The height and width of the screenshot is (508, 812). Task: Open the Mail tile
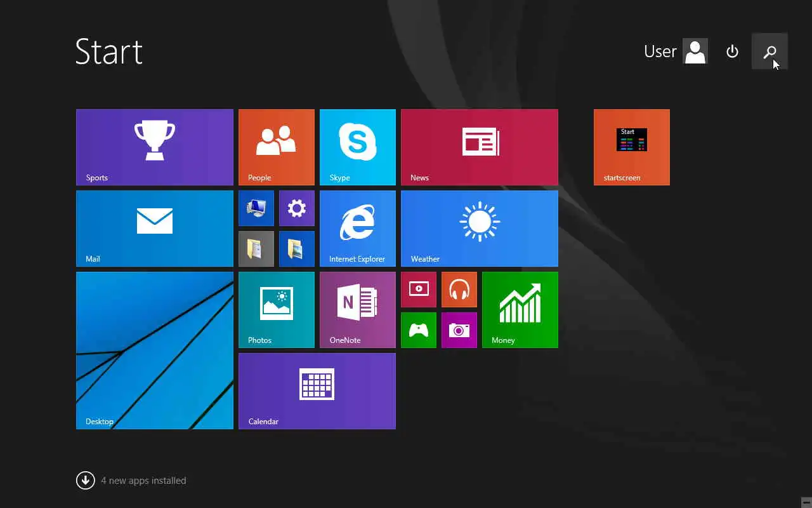155,229
